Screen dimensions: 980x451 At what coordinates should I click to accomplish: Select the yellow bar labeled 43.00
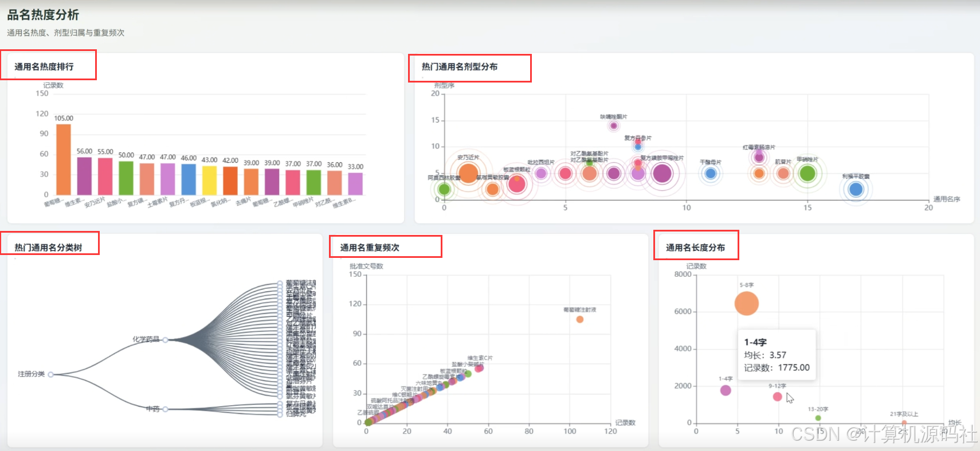[209, 181]
